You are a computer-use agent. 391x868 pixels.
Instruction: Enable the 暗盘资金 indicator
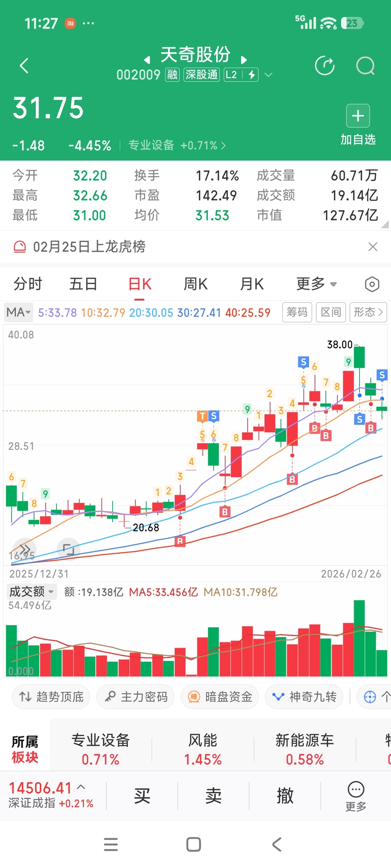220,697
